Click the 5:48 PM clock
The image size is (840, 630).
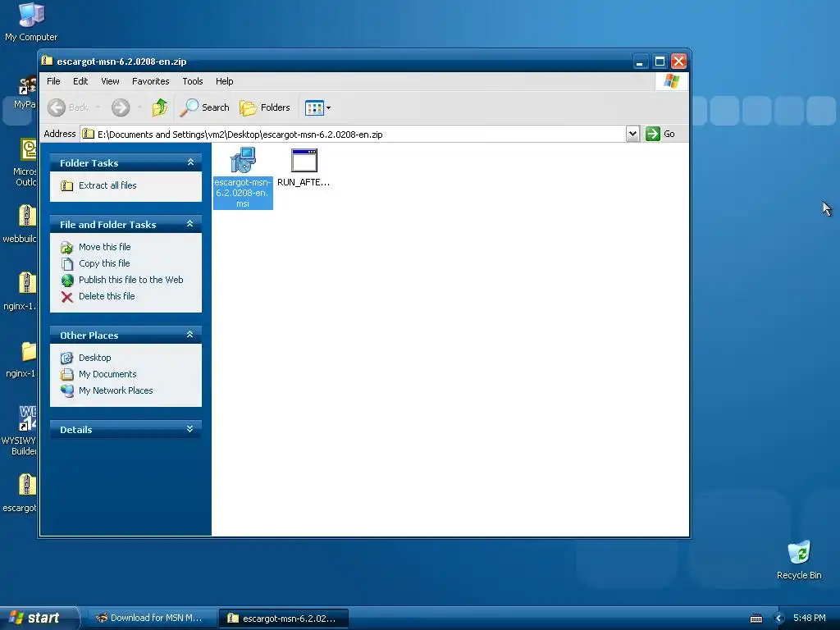pyautogui.click(x=810, y=618)
